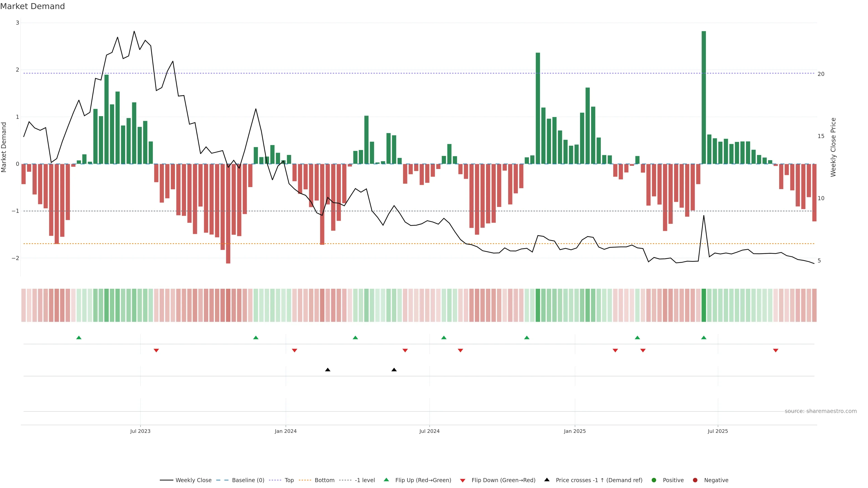Toggle the -1 level legend entry
Screen dimensions: 868x488
point(365,480)
